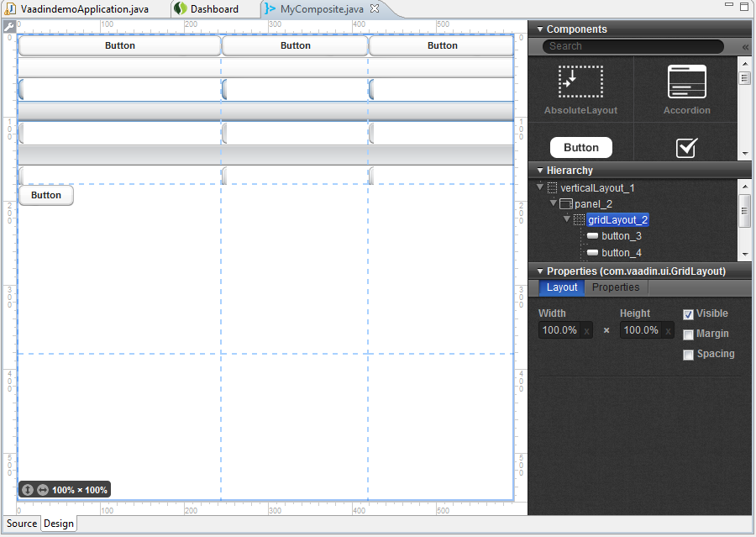
Task: Collapse the Hierarchy section header
Action: click(539, 171)
